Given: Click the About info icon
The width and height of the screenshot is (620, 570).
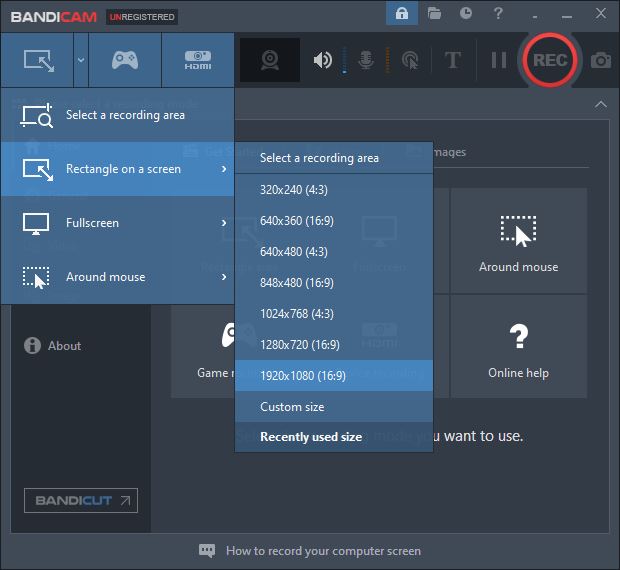Looking at the screenshot, I should 32,345.
